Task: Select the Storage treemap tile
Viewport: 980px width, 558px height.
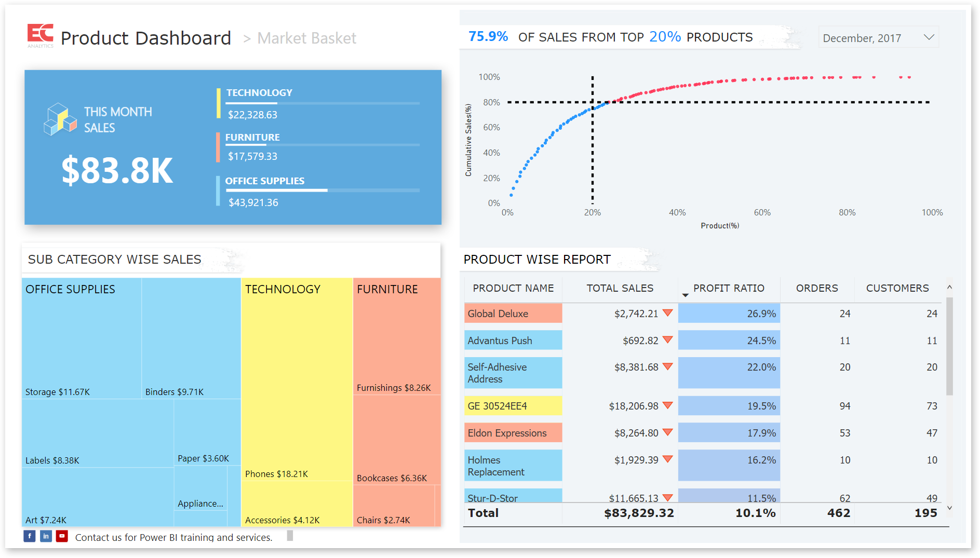Action: pyautogui.click(x=82, y=338)
